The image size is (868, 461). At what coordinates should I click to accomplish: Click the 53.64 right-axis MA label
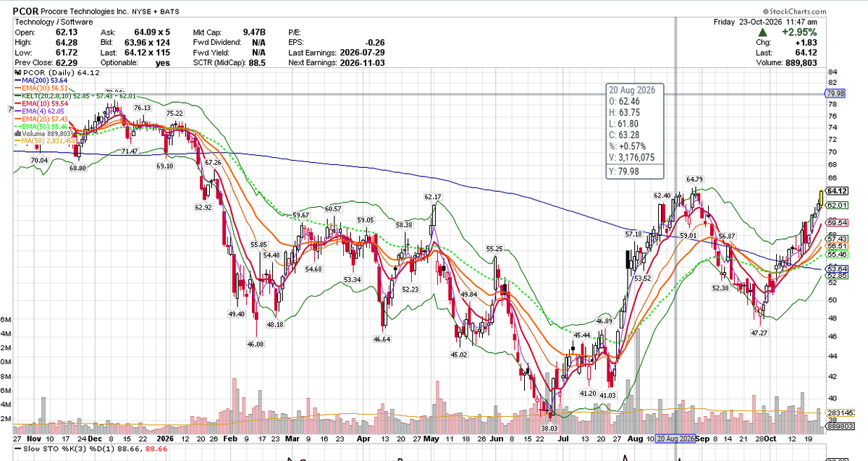click(837, 269)
